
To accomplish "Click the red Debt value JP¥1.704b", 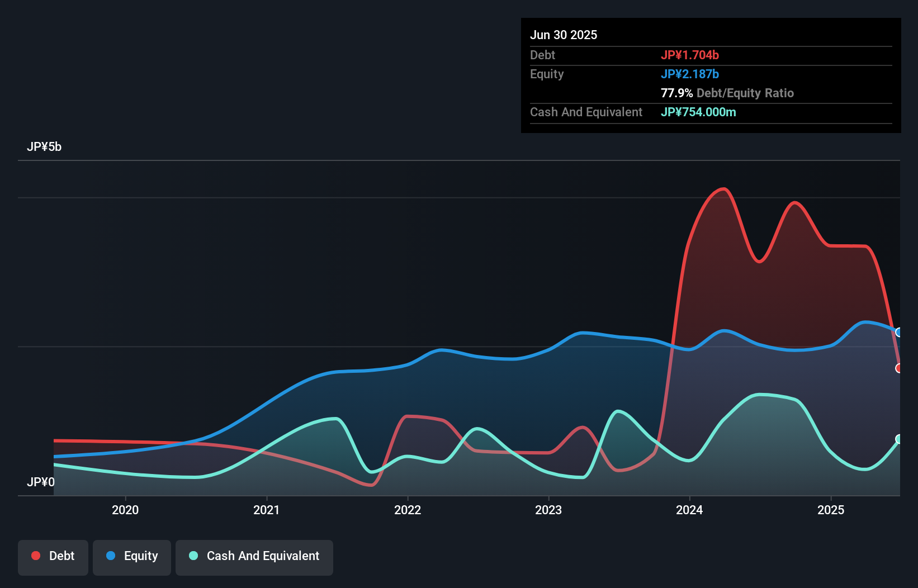I will point(690,55).
